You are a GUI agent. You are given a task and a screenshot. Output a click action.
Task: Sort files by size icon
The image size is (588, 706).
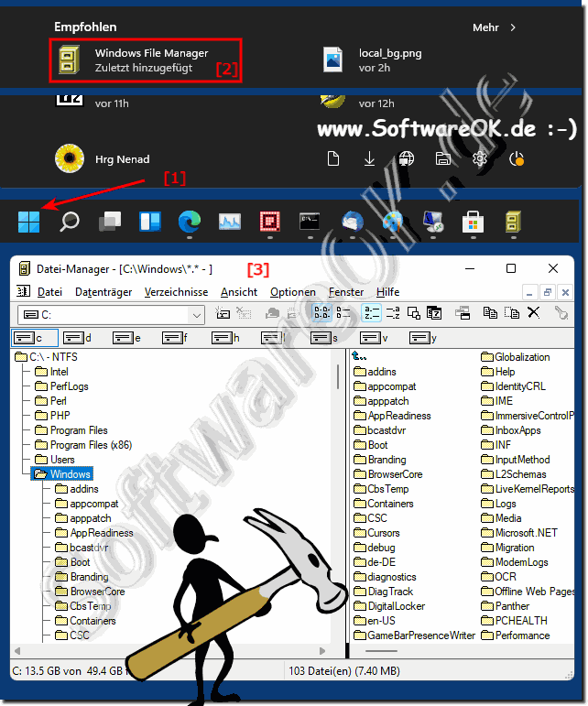coord(414,313)
